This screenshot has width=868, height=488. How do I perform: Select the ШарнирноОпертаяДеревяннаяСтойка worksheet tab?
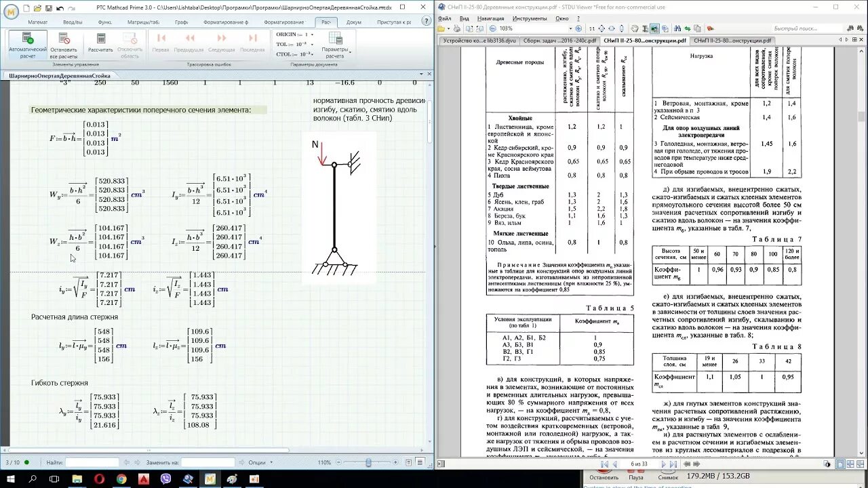(60, 76)
